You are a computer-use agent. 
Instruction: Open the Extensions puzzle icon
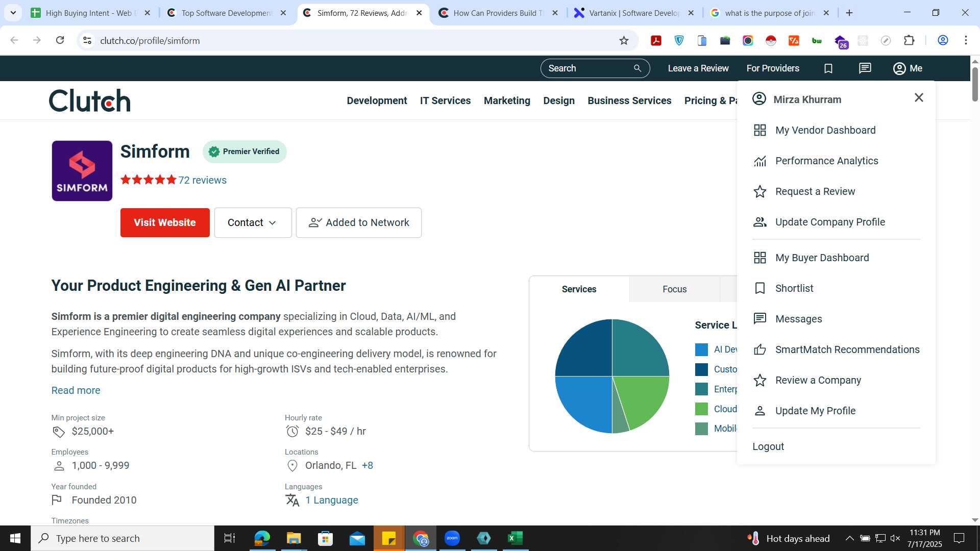click(909, 40)
